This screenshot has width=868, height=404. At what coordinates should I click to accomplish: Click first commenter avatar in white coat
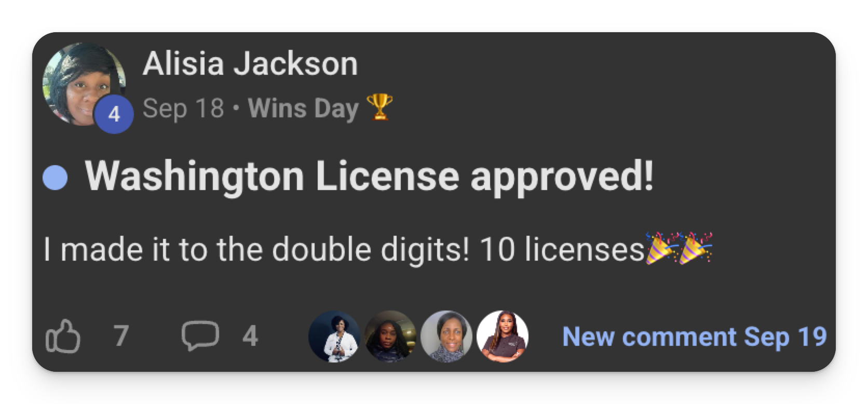pyautogui.click(x=334, y=336)
